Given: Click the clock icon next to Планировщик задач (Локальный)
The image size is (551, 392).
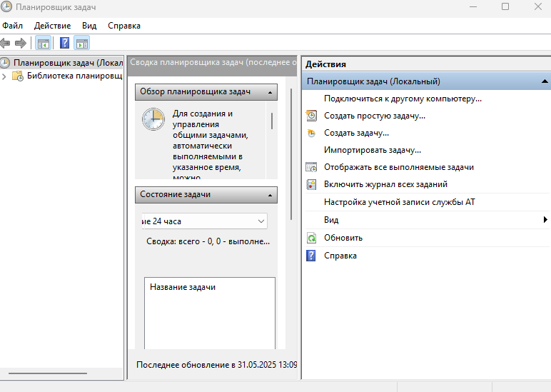Looking at the screenshot, I should [5, 63].
